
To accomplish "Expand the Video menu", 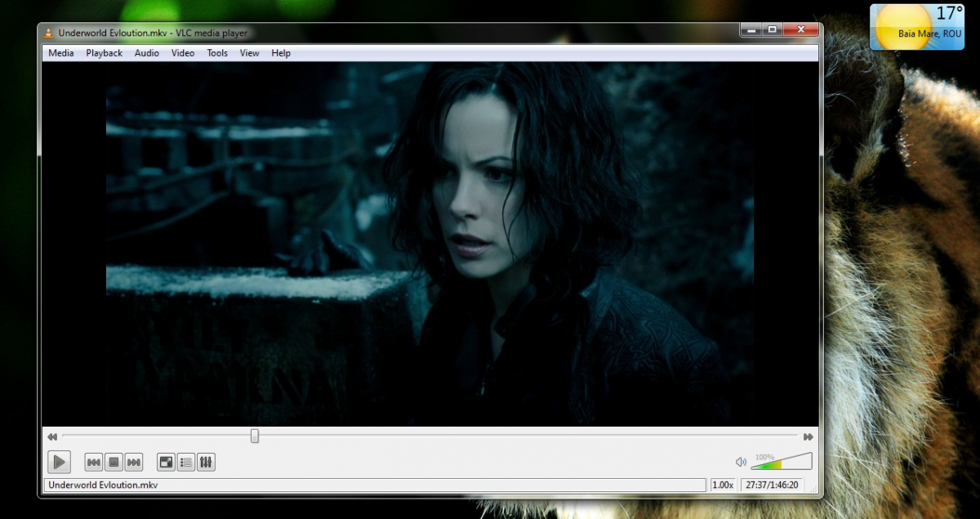I will [x=183, y=53].
